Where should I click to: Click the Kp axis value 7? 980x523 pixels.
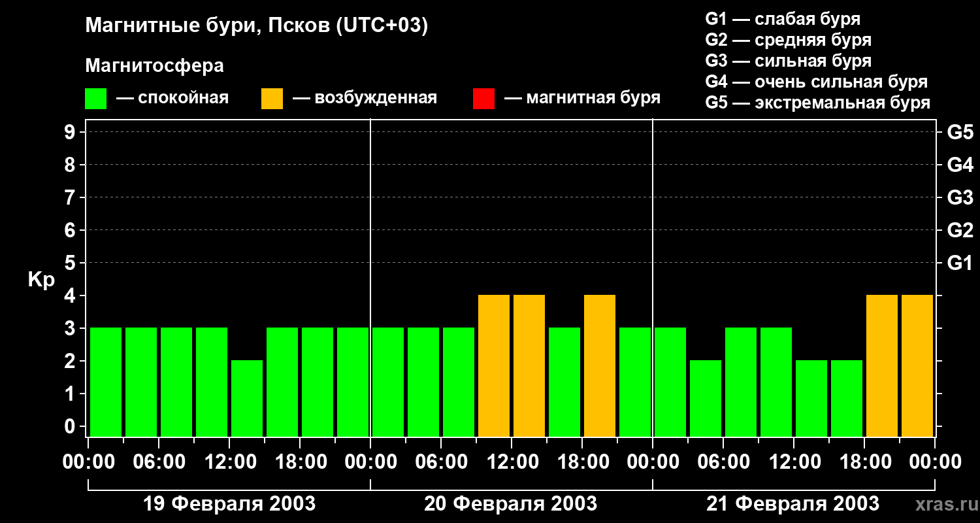coord(71,197)
